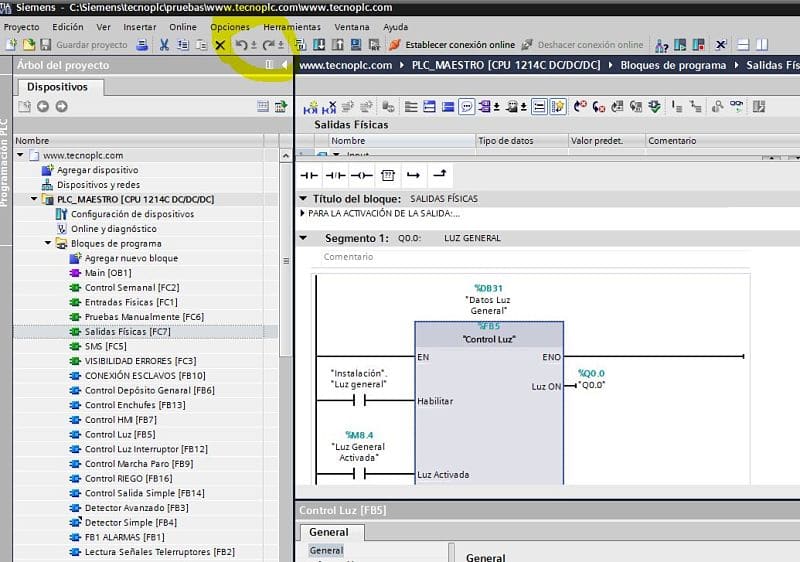Click the Cut scissors icon
This screenshot has height=562, width=800.
pos(164,45)
